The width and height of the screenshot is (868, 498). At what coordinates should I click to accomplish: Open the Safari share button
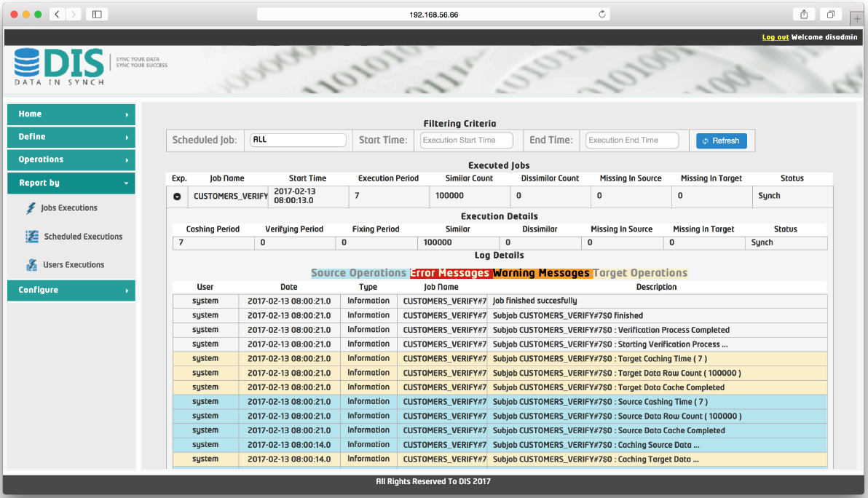(804, 15)
